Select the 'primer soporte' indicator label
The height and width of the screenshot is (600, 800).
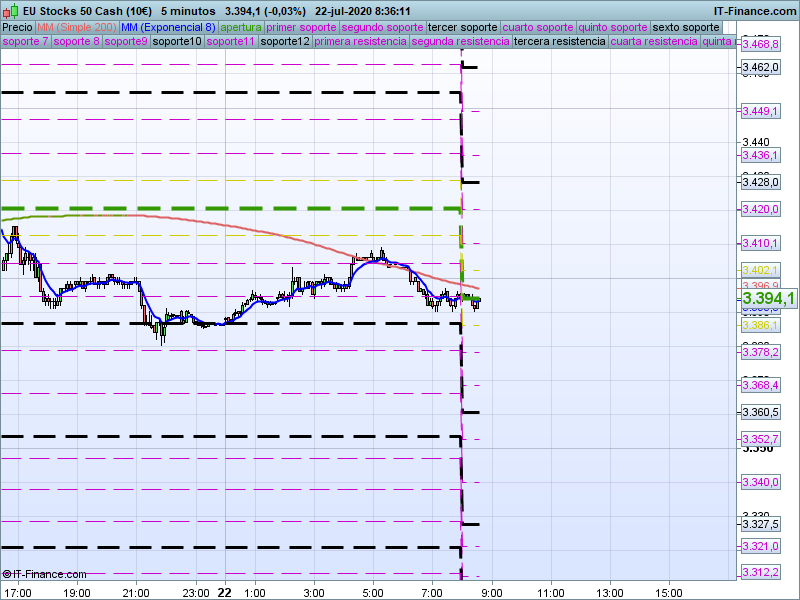[x=301, y=27]
